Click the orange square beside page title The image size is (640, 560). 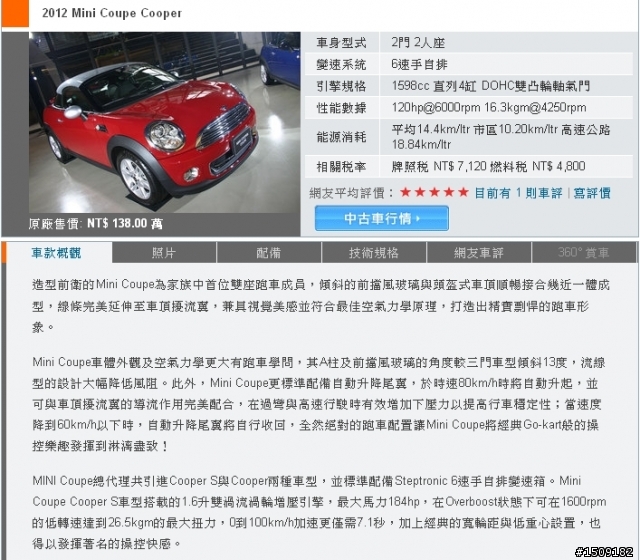pos(16,13)
